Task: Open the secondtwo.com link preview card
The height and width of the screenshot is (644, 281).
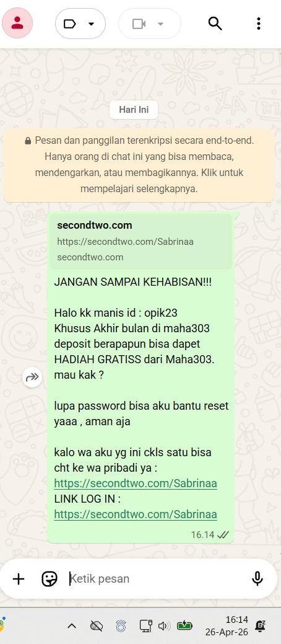Action: pos(140,242)
